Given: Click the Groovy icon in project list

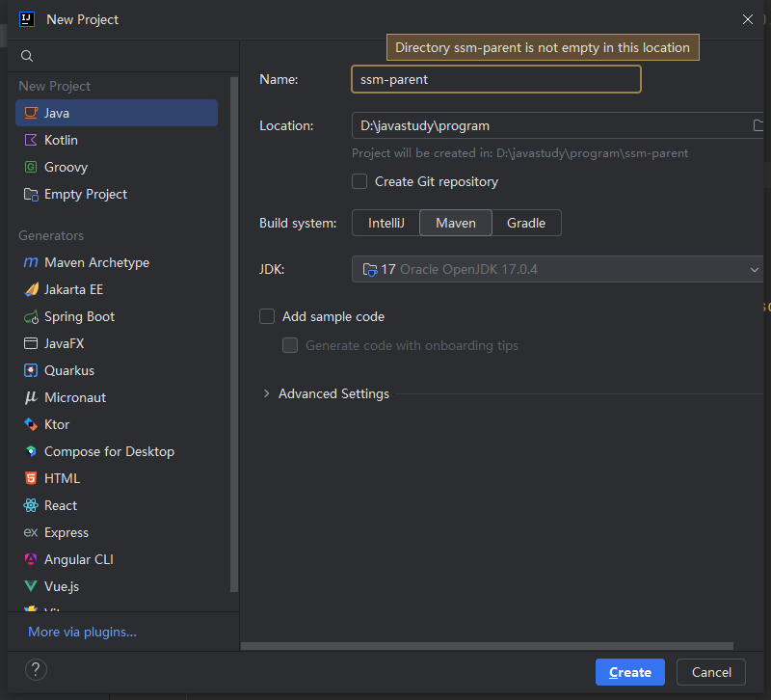Looking at the screenshot, I should pos(31,167).
